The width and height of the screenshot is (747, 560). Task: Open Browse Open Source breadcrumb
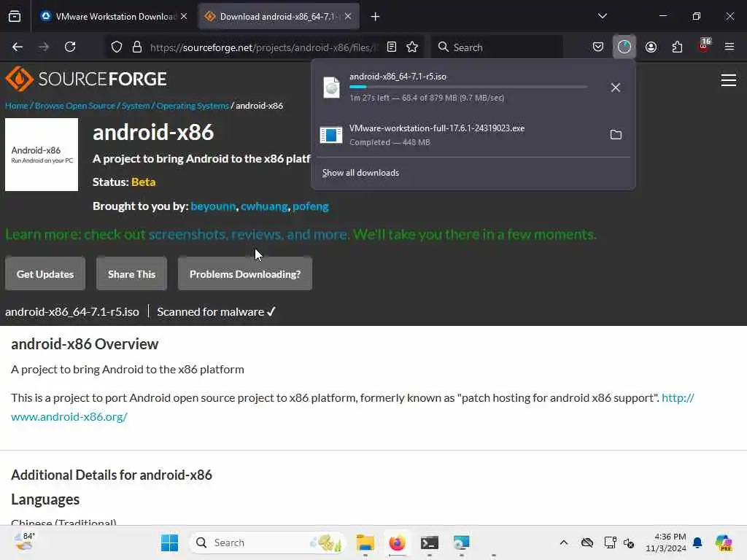(x=75, y=106)
